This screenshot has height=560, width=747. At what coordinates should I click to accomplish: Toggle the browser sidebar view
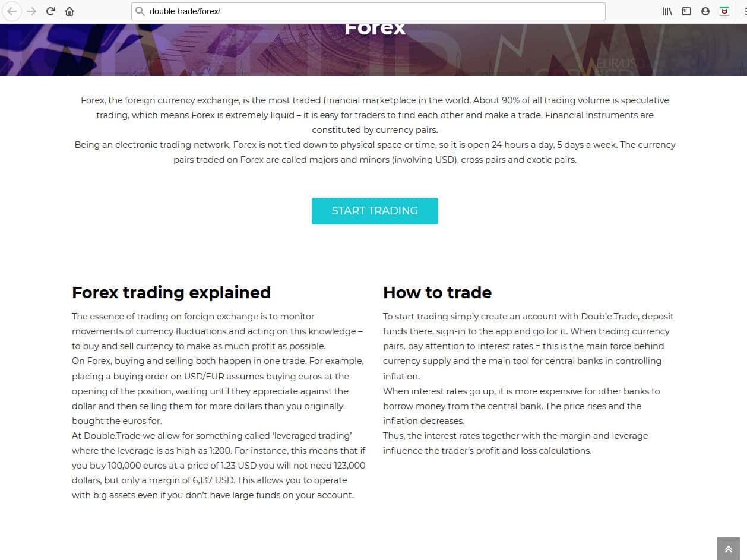click(686, 11)
